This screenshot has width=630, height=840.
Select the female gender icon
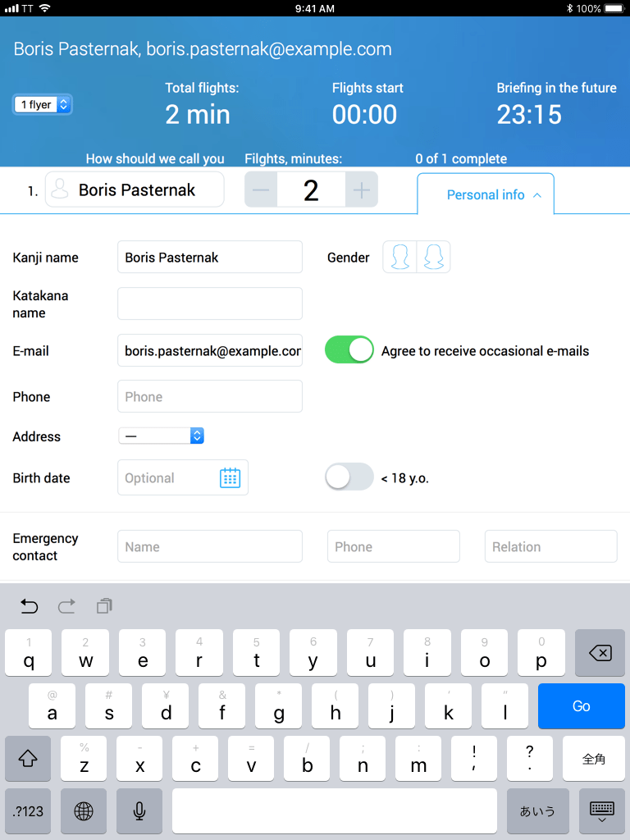434,258
